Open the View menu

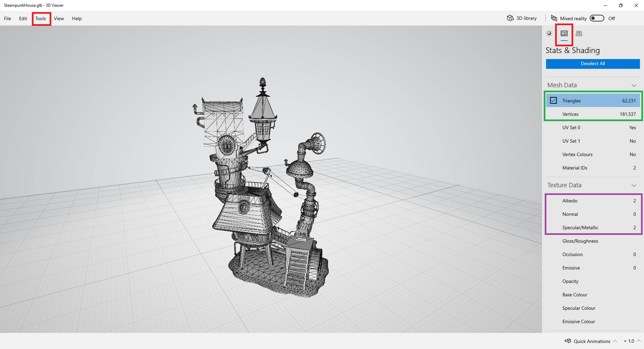59,18
